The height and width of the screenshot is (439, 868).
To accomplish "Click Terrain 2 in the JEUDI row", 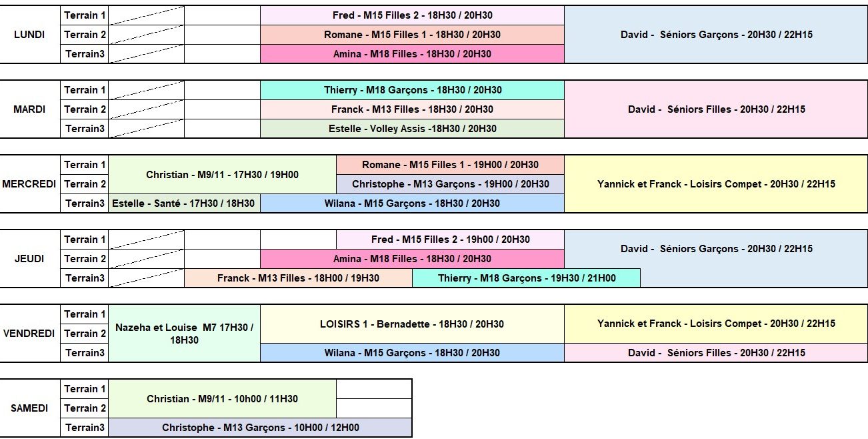I will pyautogui.click(x=85, y=259).
